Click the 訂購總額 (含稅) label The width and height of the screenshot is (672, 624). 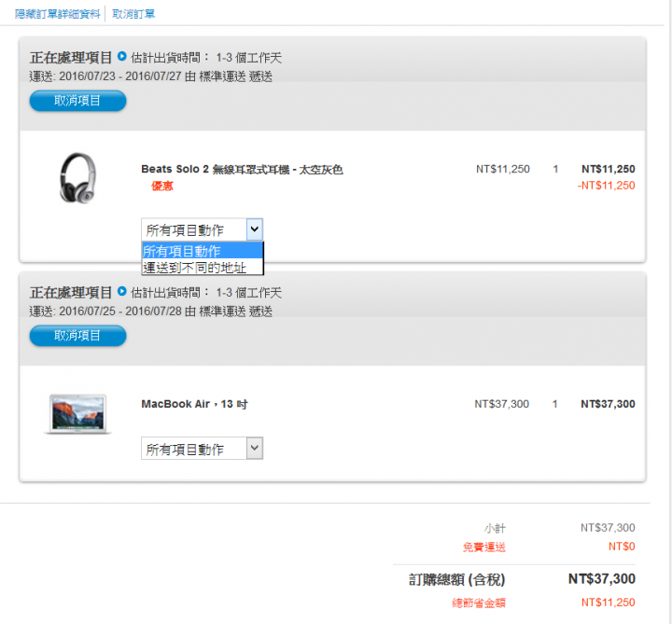456,579
